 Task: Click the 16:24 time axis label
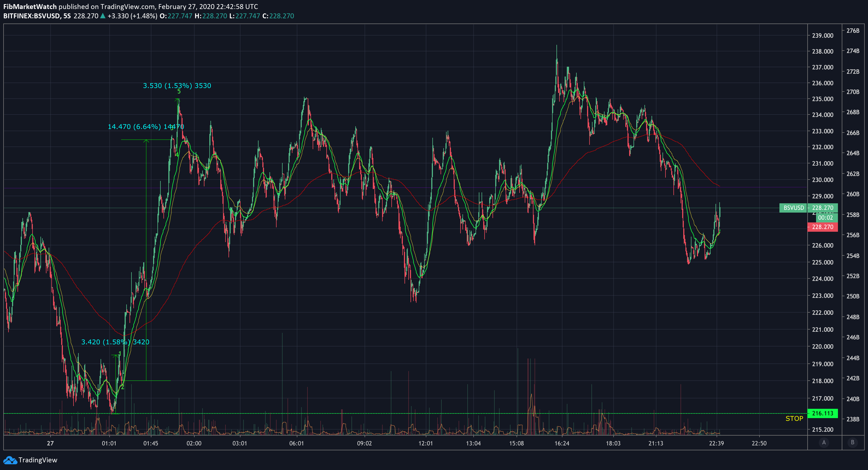pyautogui.click(x=562, y=443)
